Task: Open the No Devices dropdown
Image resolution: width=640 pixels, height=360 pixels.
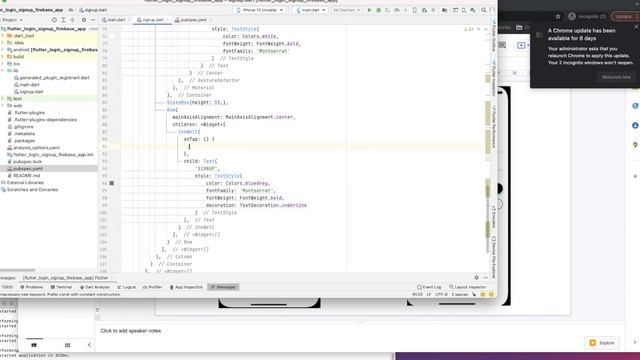Action: [x=347, y=10]
